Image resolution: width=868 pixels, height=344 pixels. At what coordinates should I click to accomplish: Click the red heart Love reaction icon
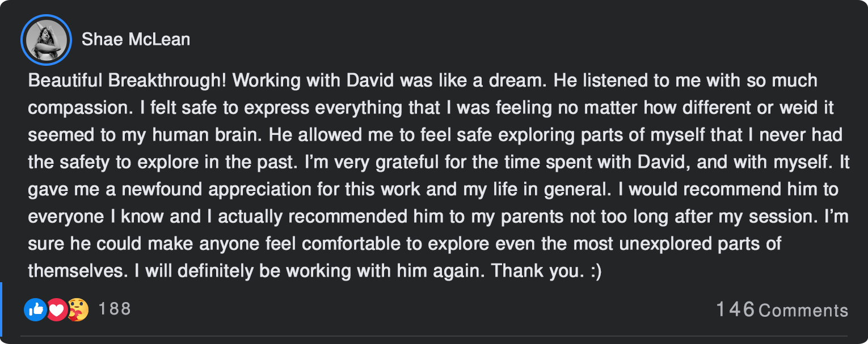56,309
